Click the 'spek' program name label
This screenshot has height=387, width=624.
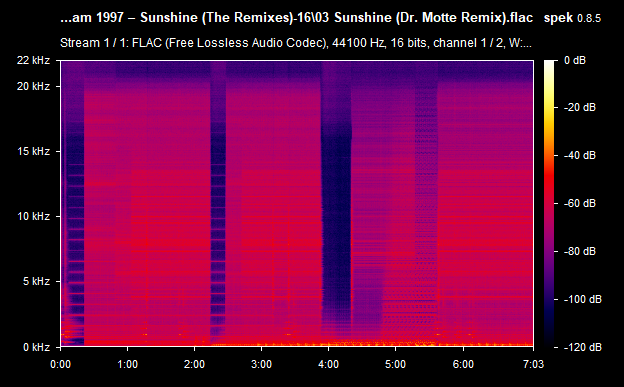[558, 18]
